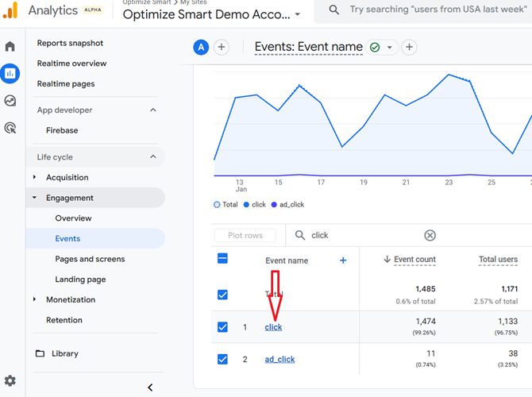Add a filter via plus icon after report title
The height and width of the screenshot is (397, 532).
(409, 47)
